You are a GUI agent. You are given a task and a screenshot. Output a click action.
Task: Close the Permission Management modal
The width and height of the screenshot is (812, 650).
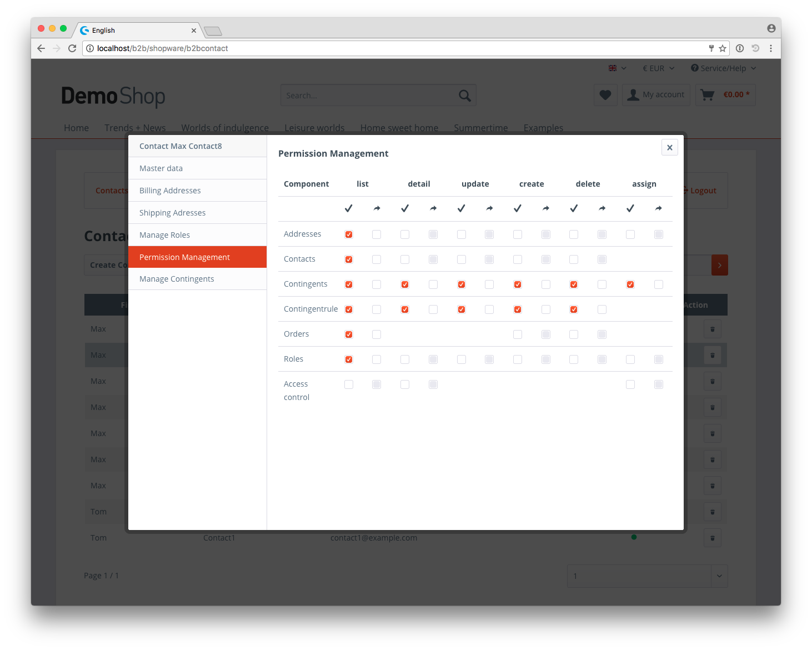(x=669, y=147)
